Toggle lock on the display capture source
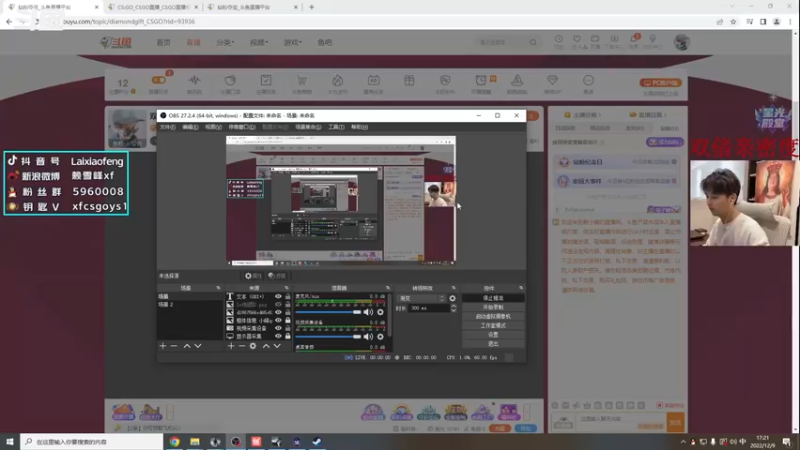This screenshot has width=800, height=450. point(288,336)
